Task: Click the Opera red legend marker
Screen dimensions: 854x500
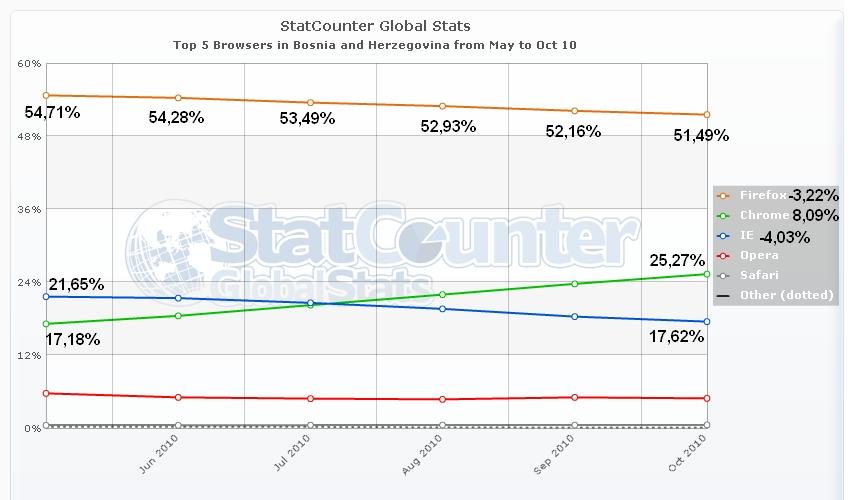Action: tap(723, 256)
